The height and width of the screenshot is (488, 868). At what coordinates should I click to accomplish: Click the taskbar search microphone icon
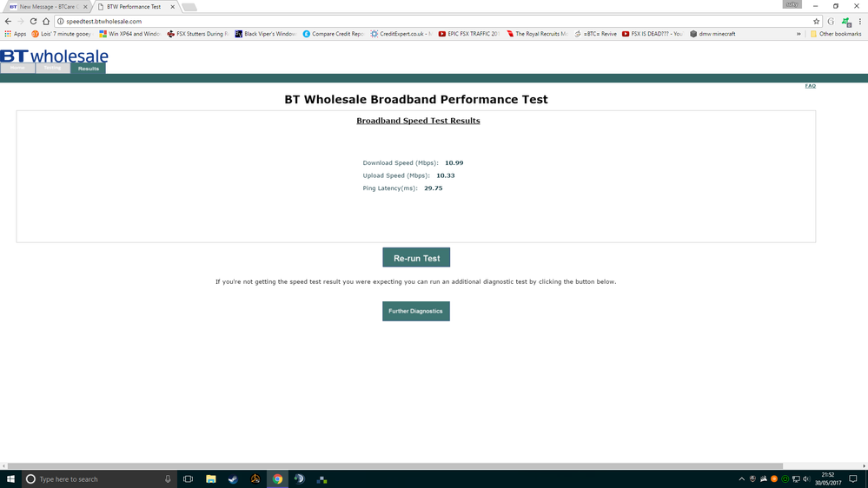point(168,479)
